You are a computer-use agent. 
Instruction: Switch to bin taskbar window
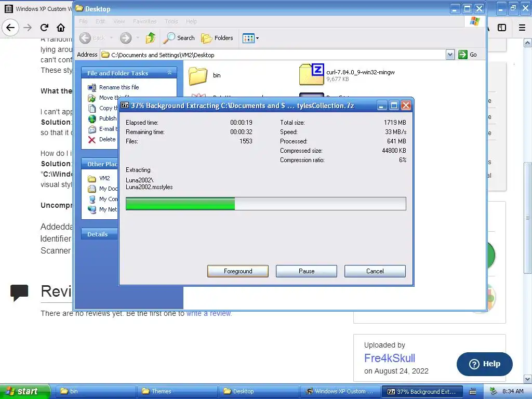(96, 391)
